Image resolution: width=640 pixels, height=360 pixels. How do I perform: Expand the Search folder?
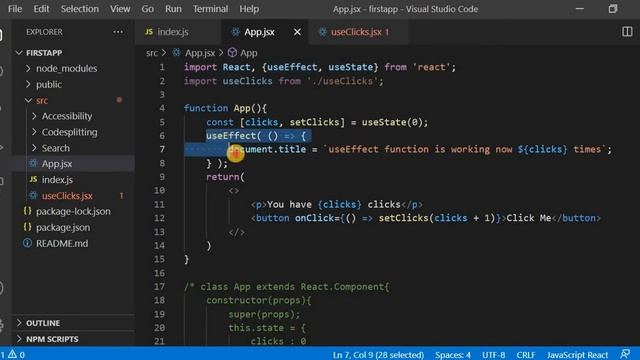(56, 148)
